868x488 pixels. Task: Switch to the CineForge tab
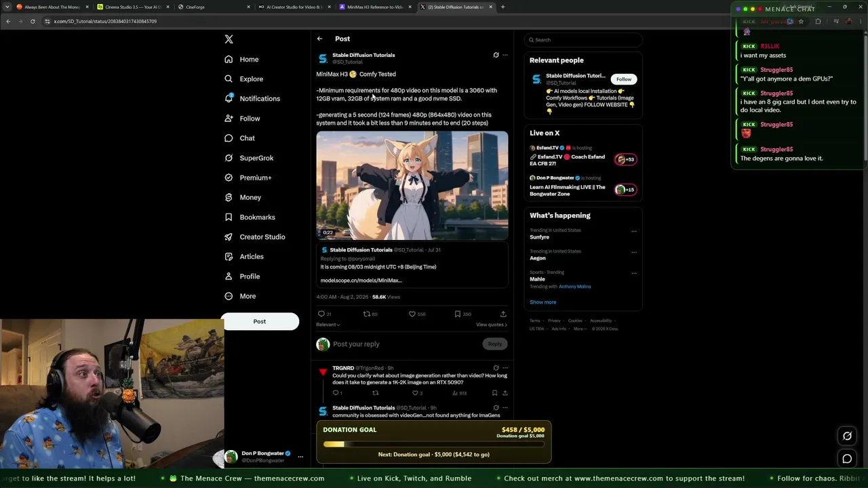[214, 7]
